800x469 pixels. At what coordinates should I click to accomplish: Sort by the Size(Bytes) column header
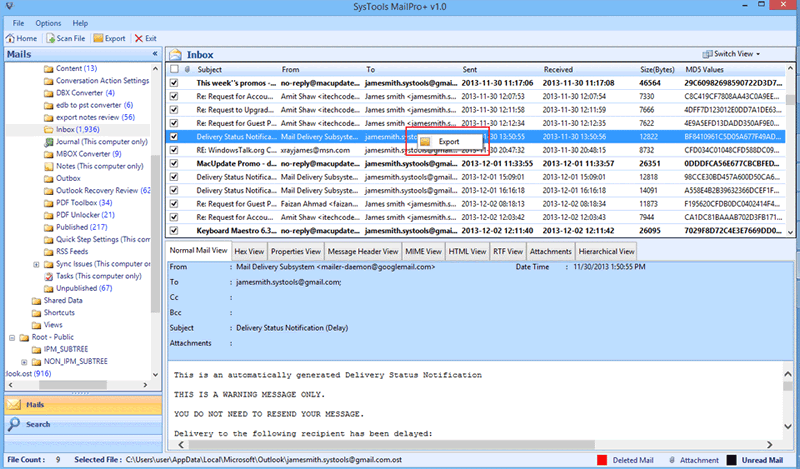[x=657, y=69]
